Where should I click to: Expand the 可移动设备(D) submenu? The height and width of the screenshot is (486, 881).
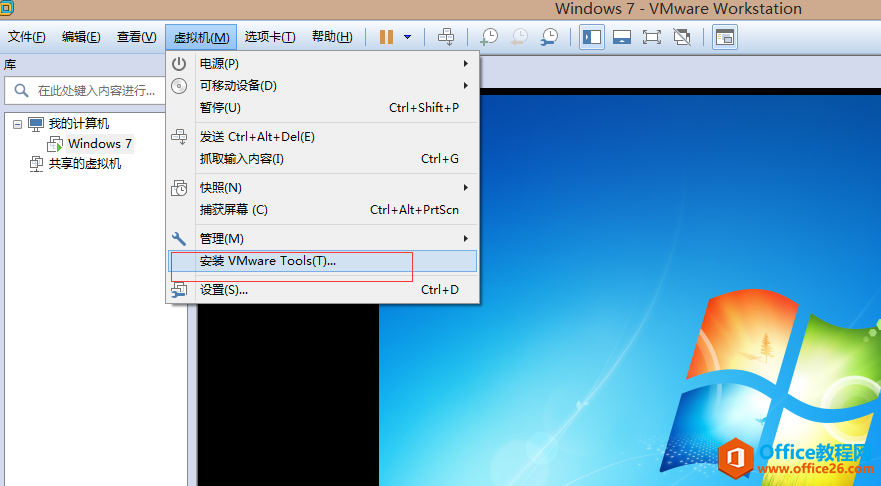[323, 86]
